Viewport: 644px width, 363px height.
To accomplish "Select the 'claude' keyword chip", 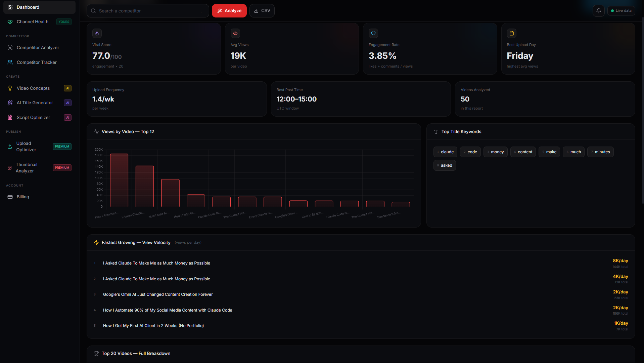I will click(x=445, y=152).
